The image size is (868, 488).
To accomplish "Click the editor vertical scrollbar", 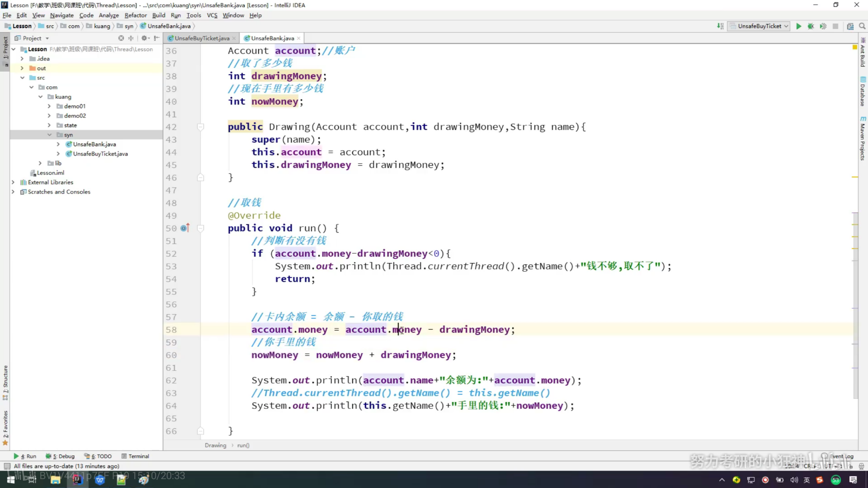I will pos(855,305).
